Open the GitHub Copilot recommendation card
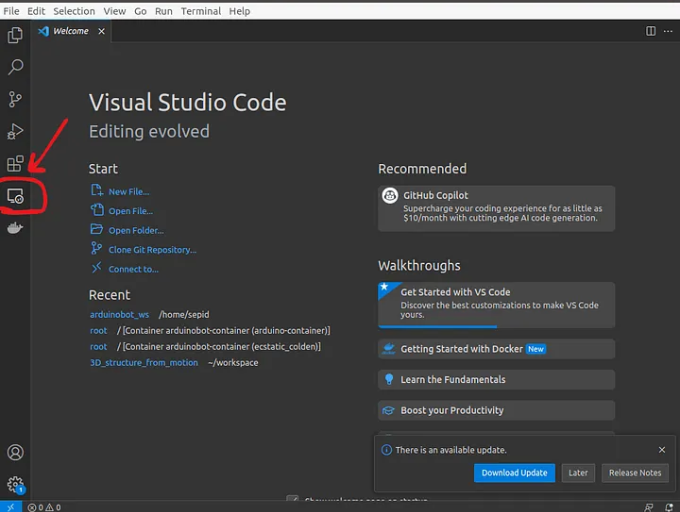680x512 pixels. click(496, 208)
